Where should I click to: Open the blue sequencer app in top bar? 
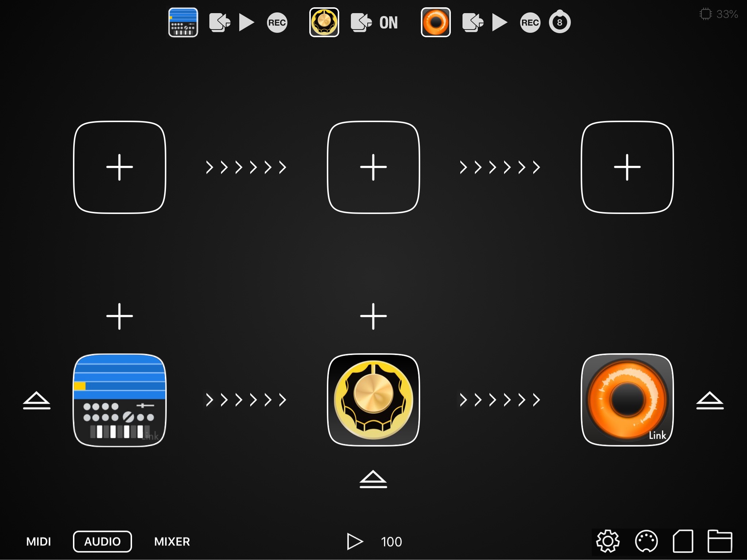pyautogui.click(x=183, y=22)
